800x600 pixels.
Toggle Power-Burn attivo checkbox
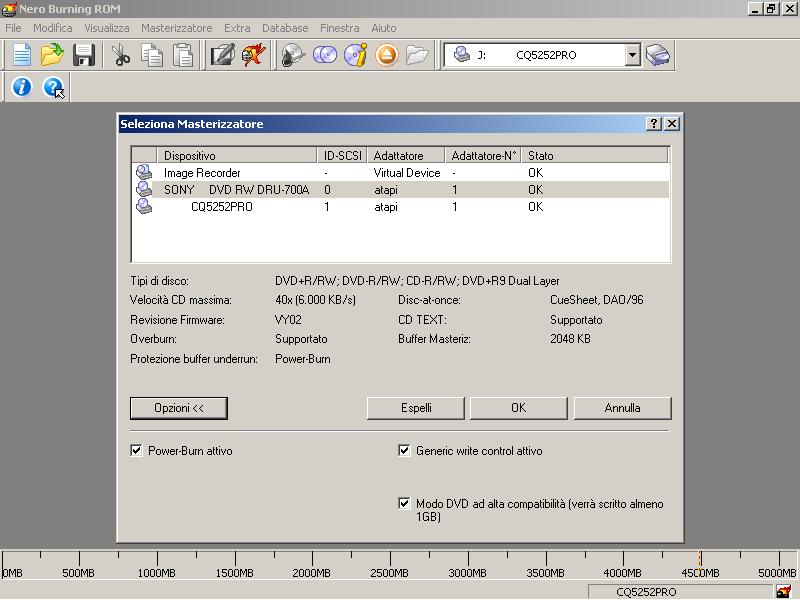136,450
